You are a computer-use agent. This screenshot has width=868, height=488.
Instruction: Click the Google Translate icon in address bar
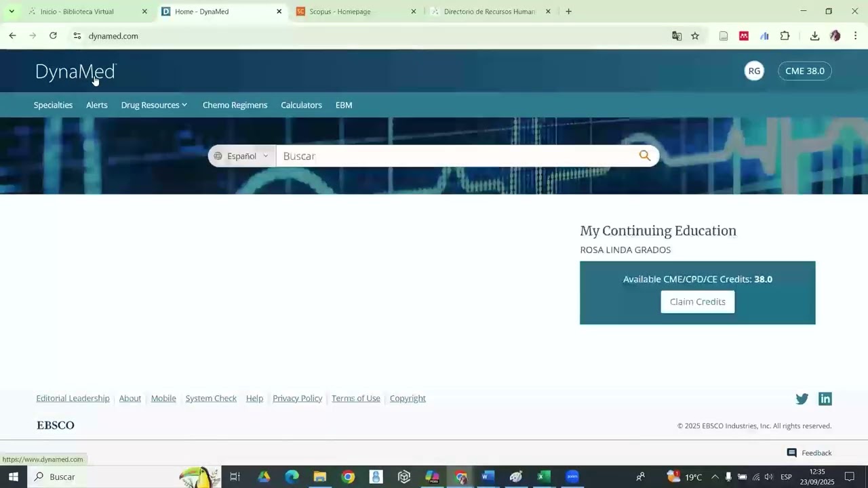677,36
